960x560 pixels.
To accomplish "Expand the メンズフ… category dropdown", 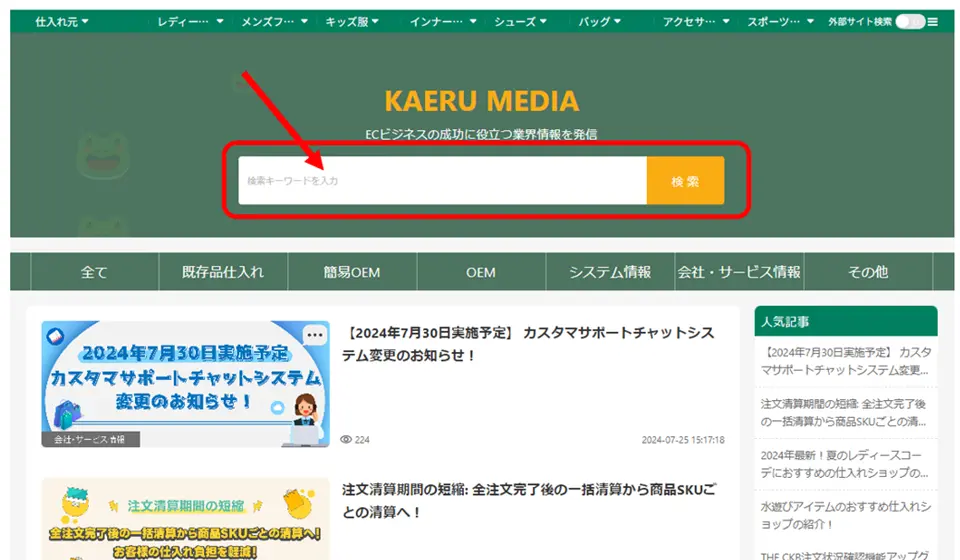I will tap(274, 22).
